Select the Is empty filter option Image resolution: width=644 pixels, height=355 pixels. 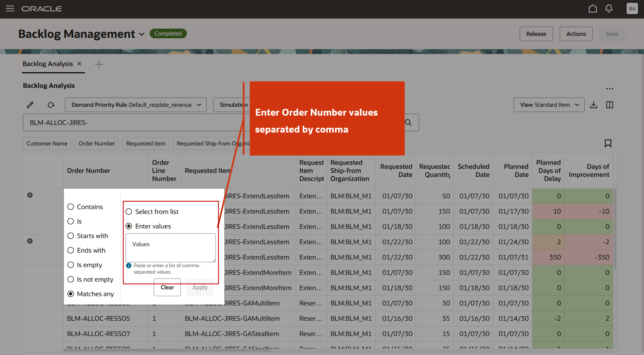pos(71,265)
